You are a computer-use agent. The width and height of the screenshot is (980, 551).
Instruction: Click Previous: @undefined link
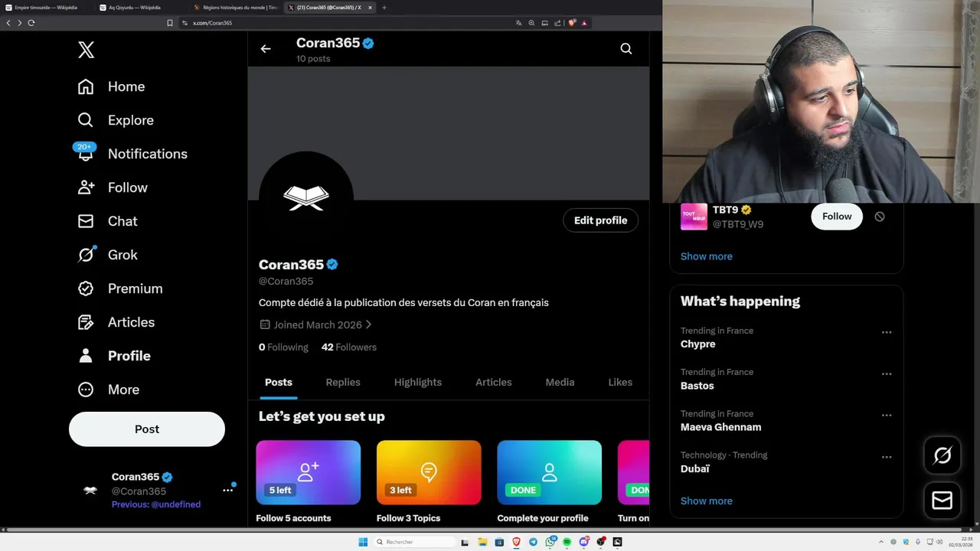pyautogui.click(x=156, y=504)
